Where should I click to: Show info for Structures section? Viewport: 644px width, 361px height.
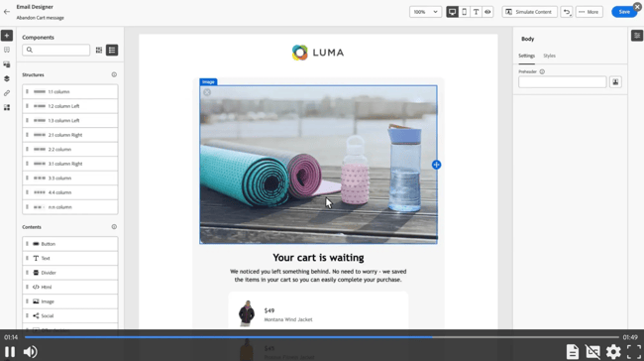[114, 74]
